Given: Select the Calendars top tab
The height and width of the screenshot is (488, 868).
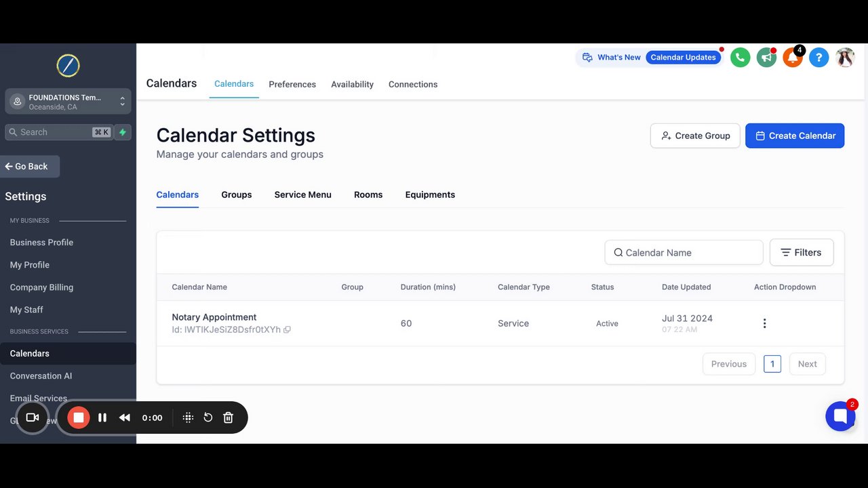Looking at the screenshot, I should pyautogui.click(x=234, y=83).
